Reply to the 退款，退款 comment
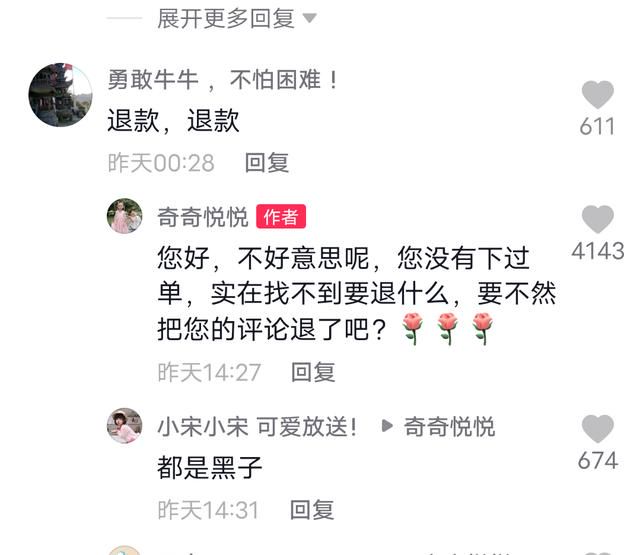The height and width of the screenshot is (555, 640). pos(267,163)
